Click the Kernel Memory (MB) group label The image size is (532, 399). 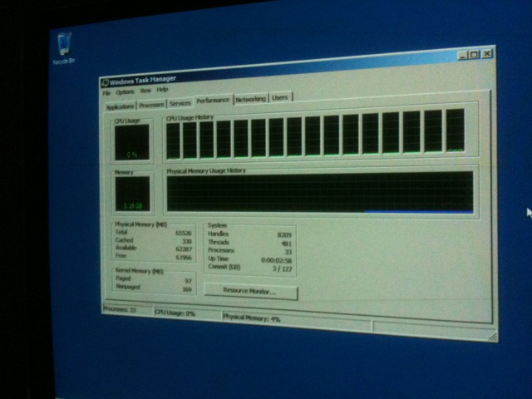click(x=139, y=271)
